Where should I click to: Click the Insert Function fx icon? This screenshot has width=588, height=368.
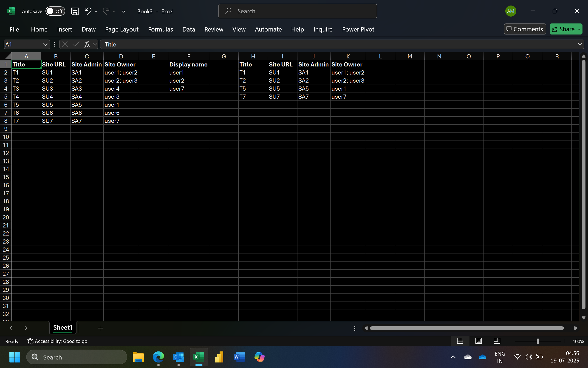[x=87, y=44]
